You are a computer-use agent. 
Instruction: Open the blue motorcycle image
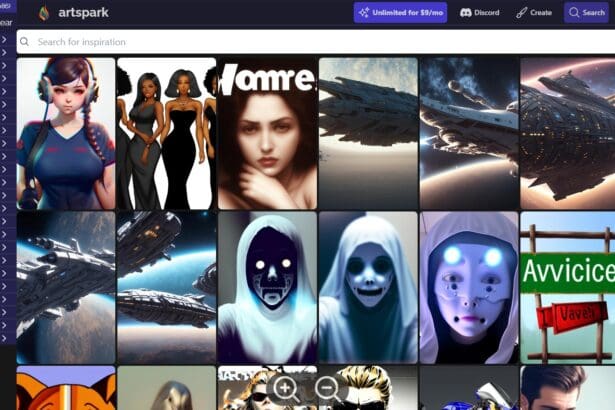coord(469,388)
